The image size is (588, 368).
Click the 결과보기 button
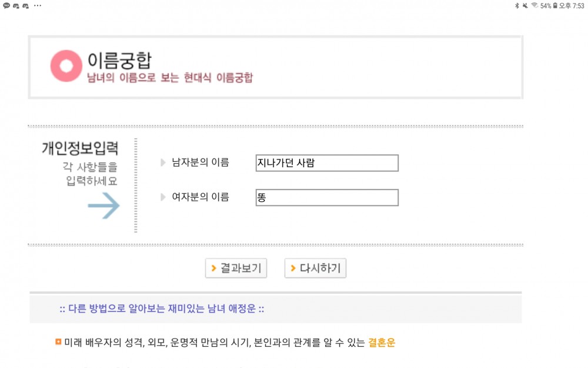[x=236, y=268]
